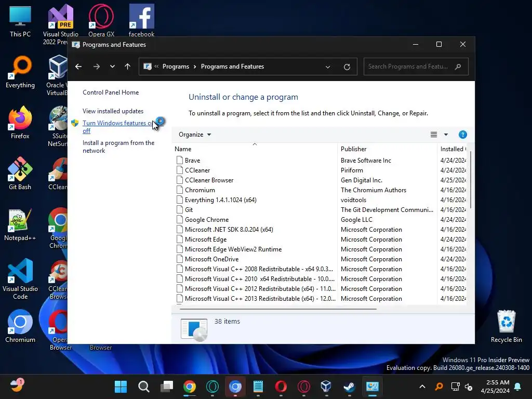Open the Notepad++ desktop shortcut
The height and width of the screenshot is (399, 532).
pyautogui.click(x=20, y=224)
